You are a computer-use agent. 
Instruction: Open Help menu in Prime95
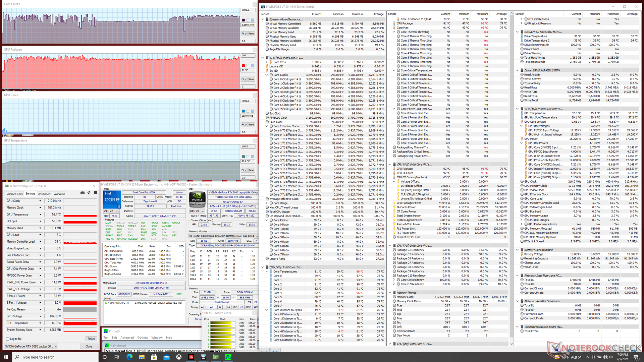pyautogui.click(x=169, y=338)
